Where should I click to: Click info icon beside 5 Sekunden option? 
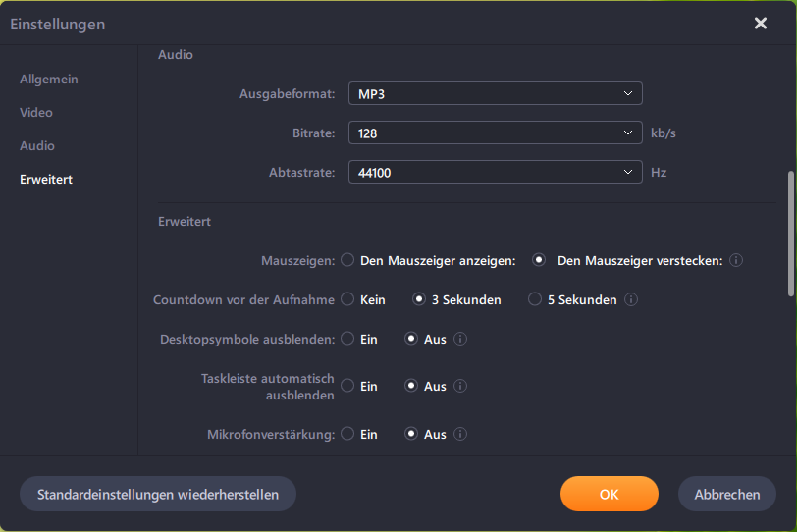click(x=631, y=300)
